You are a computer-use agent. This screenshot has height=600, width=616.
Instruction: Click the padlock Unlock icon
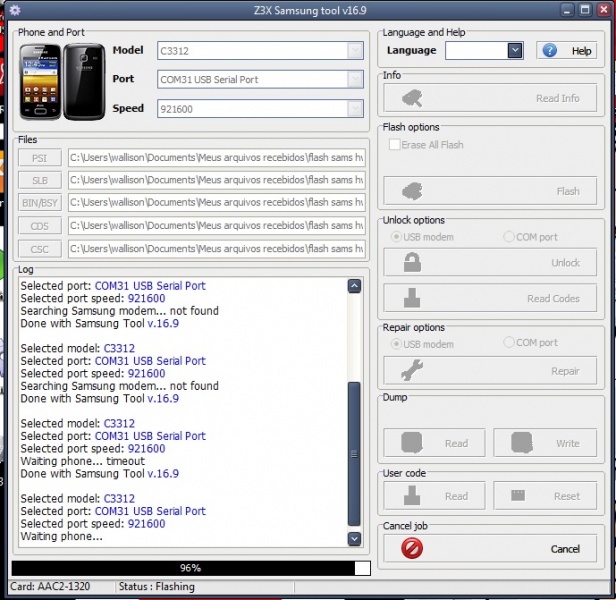411,263
